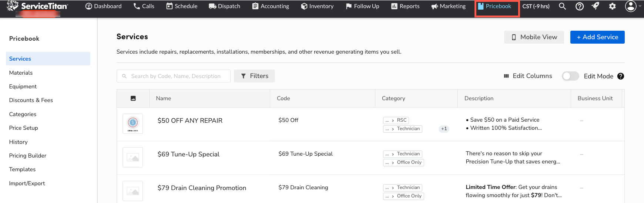Open the $50 OFF ANY REPAIR thumbnail
644x203 pixels.
[133, 124]
